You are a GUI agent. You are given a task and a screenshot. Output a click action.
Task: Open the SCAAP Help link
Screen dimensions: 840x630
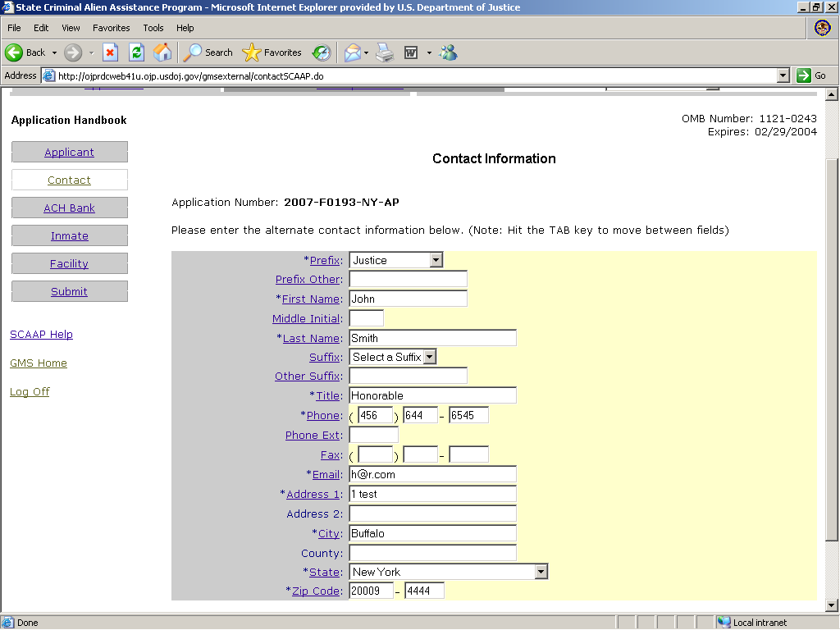point(41,335)
